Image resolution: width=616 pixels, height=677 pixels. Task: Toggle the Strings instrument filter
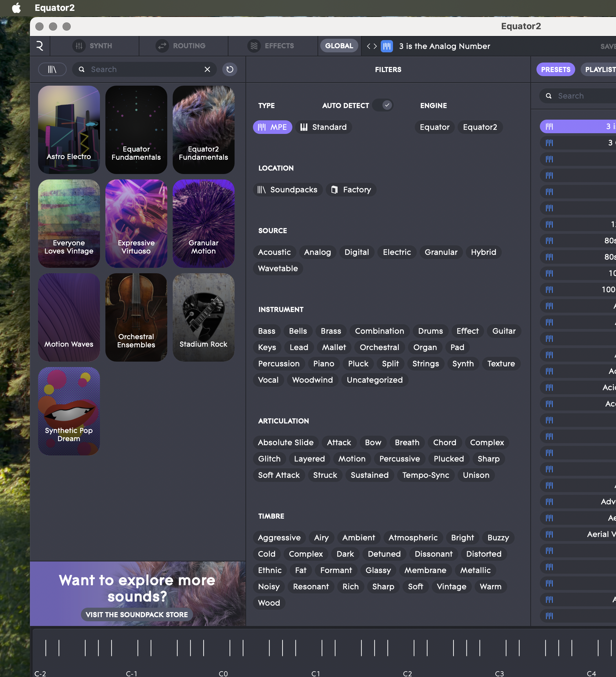[426, 364]
